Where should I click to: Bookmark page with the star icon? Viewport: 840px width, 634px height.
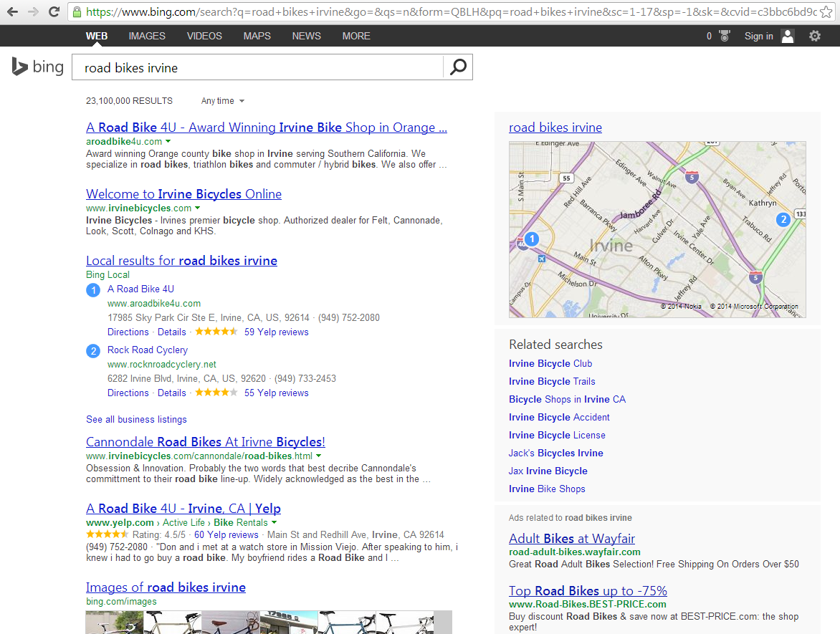(826, 11)
